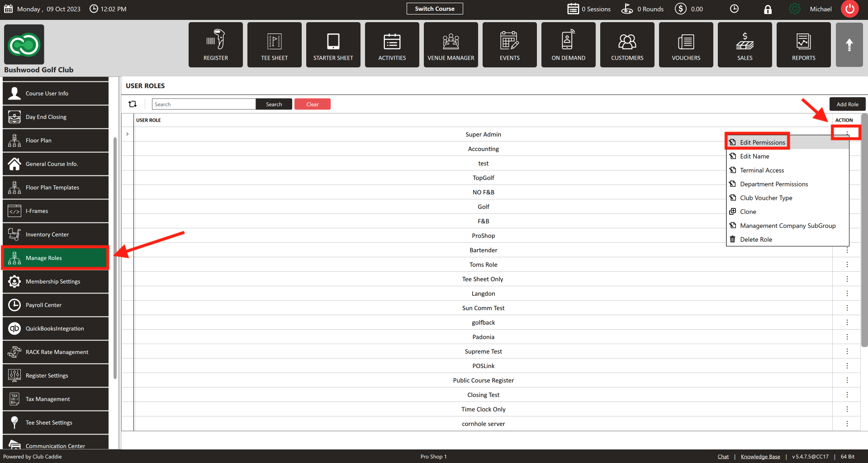Viewport: 868px width, 463px height.
Task: Click the green settings gear icon
Action: pos(795,9)
